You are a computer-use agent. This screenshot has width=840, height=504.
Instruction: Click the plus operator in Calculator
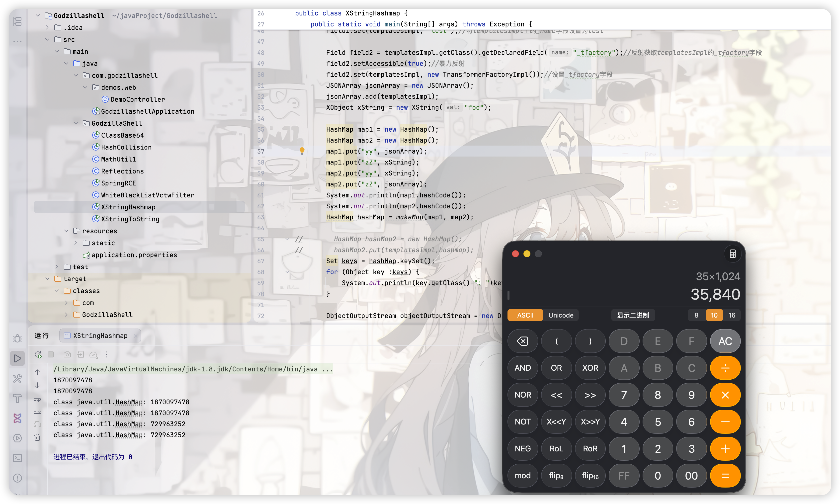725,449
